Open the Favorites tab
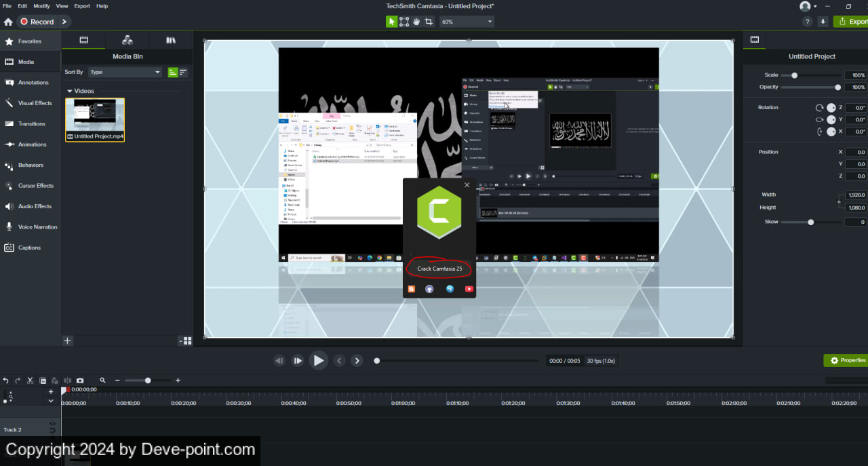The image size is (868, 466). coord(31,41)
